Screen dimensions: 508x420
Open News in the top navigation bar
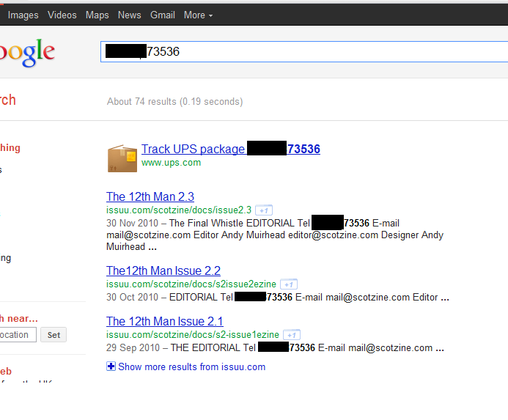[129, 15]
